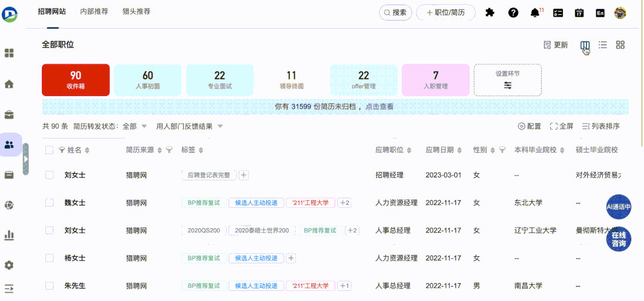644x301 pixels.
Task: Open the wallet card sidebar icon
Action: 9,175
